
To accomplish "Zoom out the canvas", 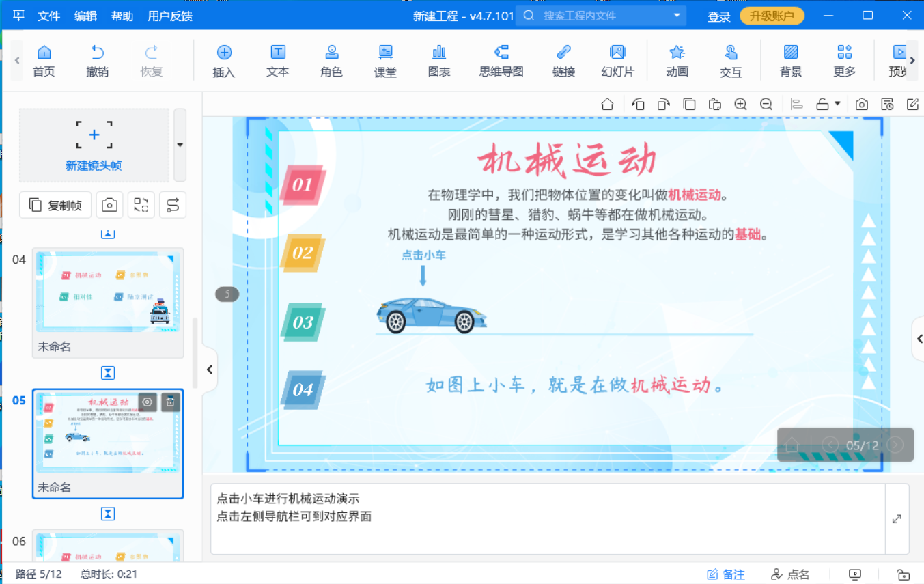I will click(x=766, y=105).
